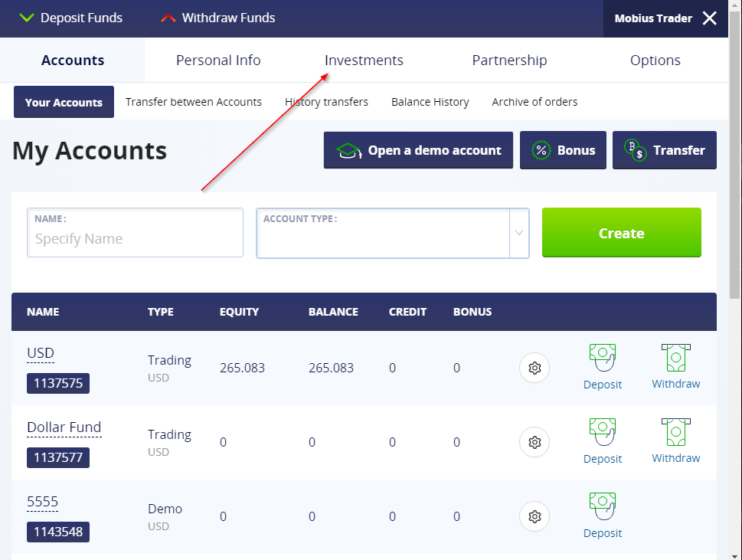This screenshot has width=742, height=560.
Task: Click the vertical scrollbar thumb
Action: tap(734, 156)
